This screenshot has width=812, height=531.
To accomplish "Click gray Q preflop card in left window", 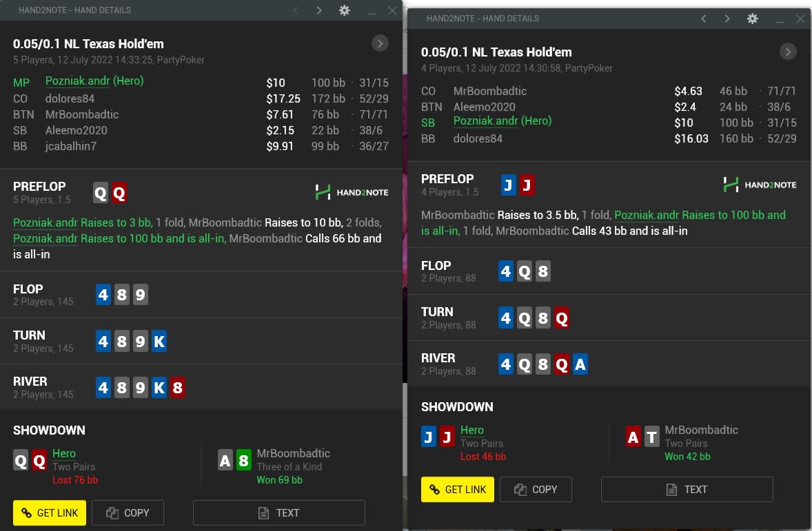I will pos(101,193).
